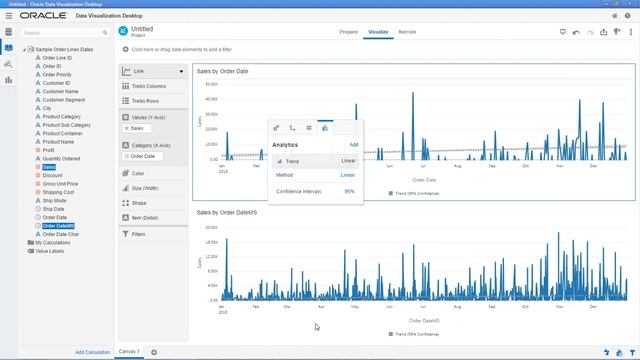Click the Add Insight pin icon
The image size is (640, 360).
pos(617,32)
